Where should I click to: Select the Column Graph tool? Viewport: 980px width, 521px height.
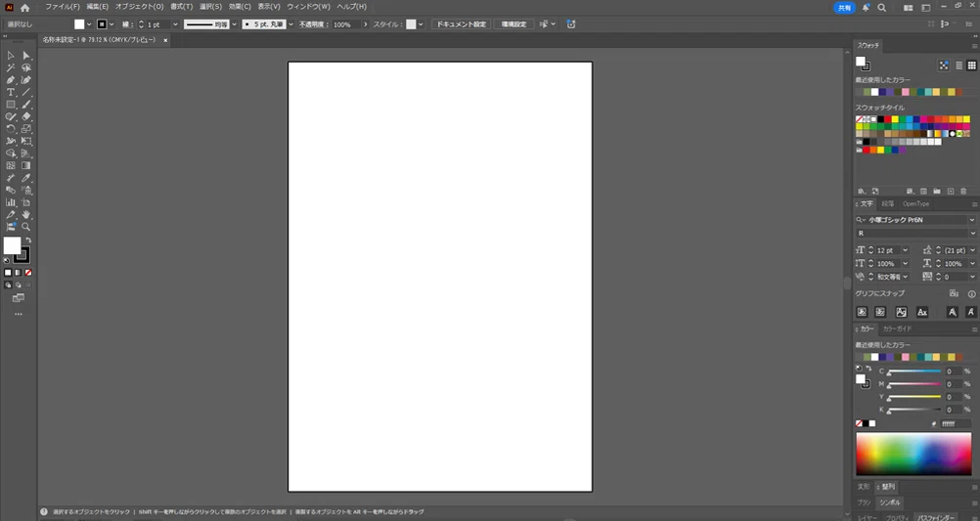point(11,202)
